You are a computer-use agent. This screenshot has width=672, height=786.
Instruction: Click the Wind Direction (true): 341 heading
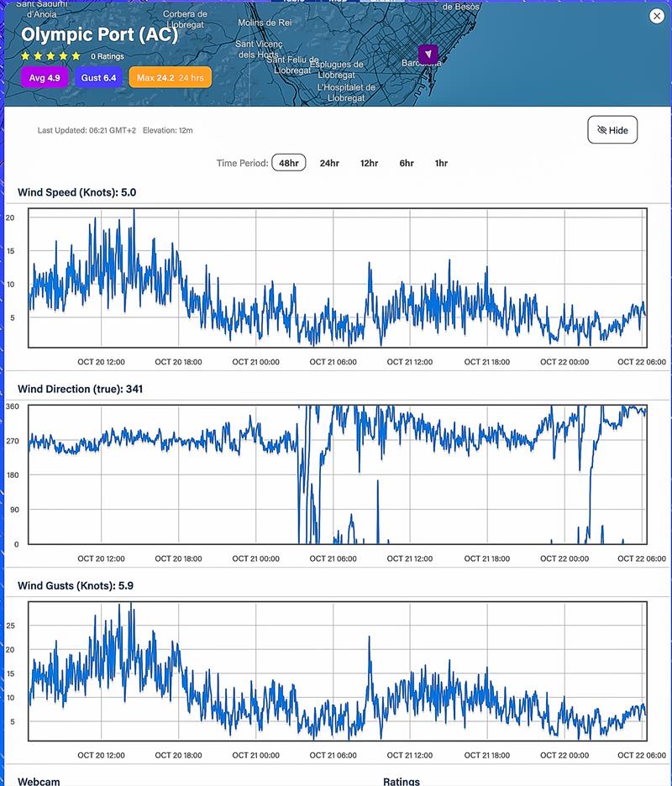(81, 389)
